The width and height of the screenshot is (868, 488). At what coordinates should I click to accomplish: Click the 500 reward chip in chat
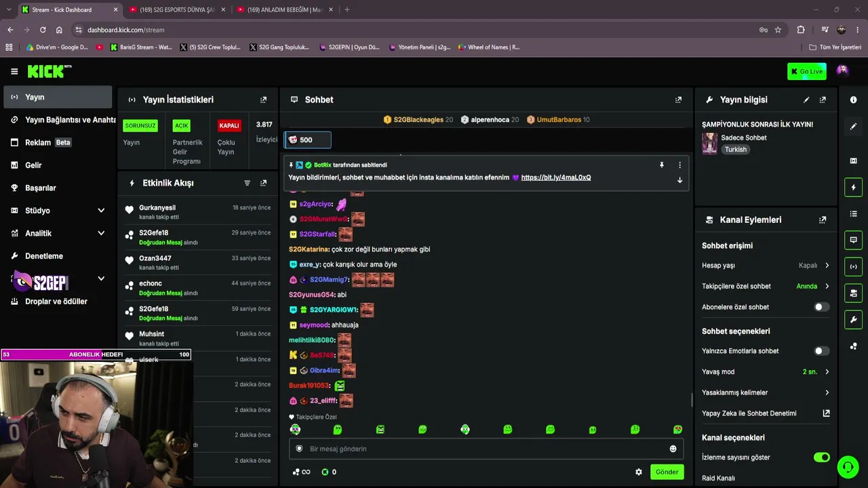(307, 140)
